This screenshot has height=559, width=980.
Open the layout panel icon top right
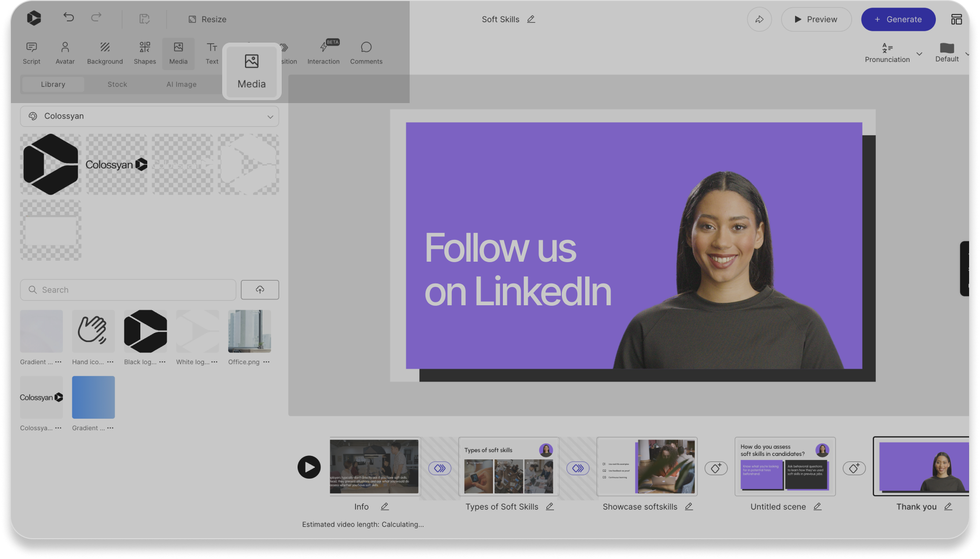click(957, 19)
